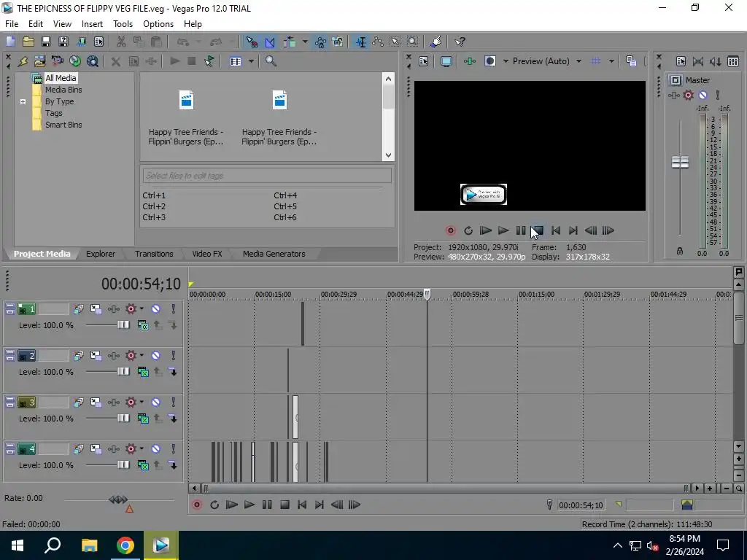
Task: Click the Open folder toolbar icon
Action: tap(28, 42)
